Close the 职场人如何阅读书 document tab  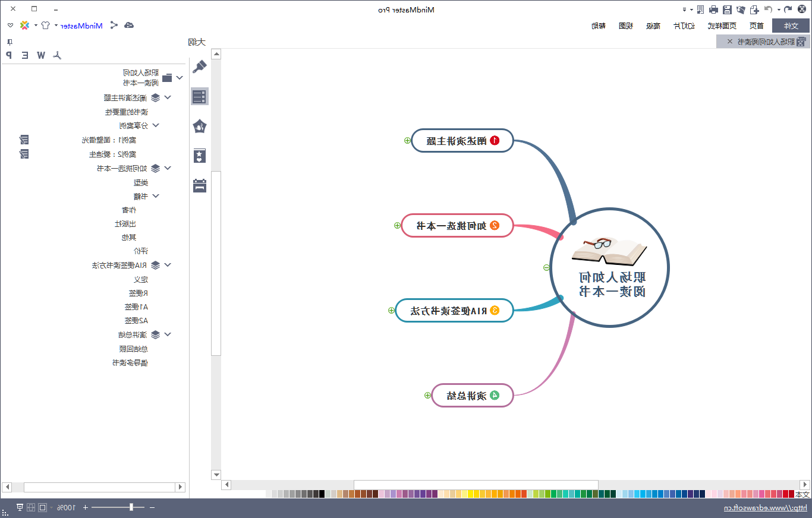[730, 42]
